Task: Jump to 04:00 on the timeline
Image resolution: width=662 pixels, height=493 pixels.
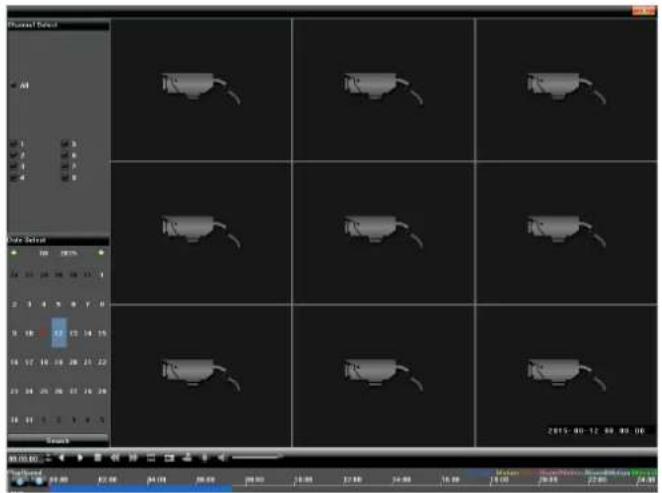Action: pos(156,480)
